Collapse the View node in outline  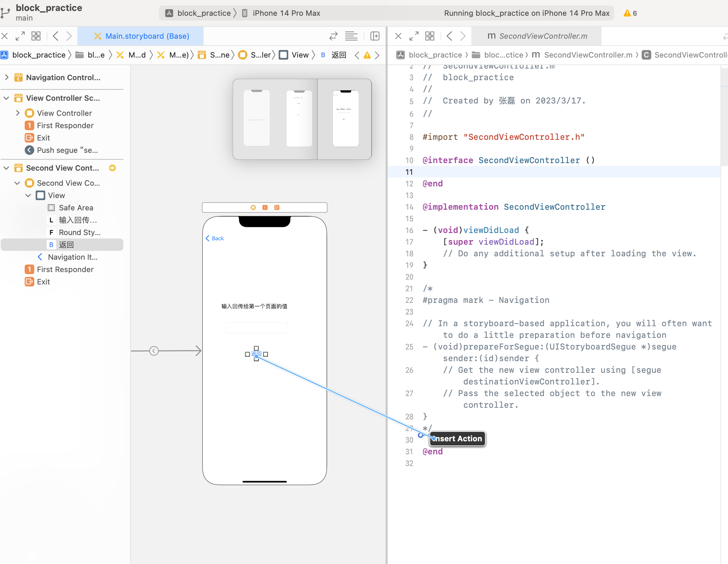tap(28, 195)
